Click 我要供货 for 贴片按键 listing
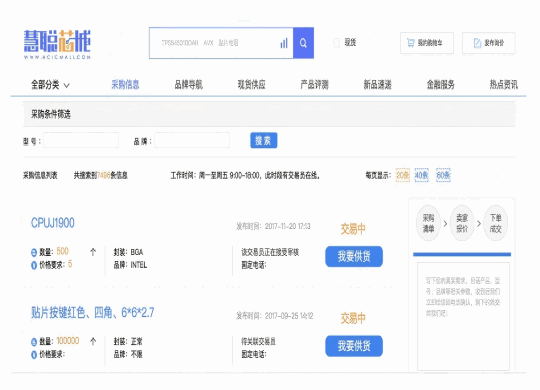This screenshot has width=540, height=390. pyautogui.click(x=354, y=346)
